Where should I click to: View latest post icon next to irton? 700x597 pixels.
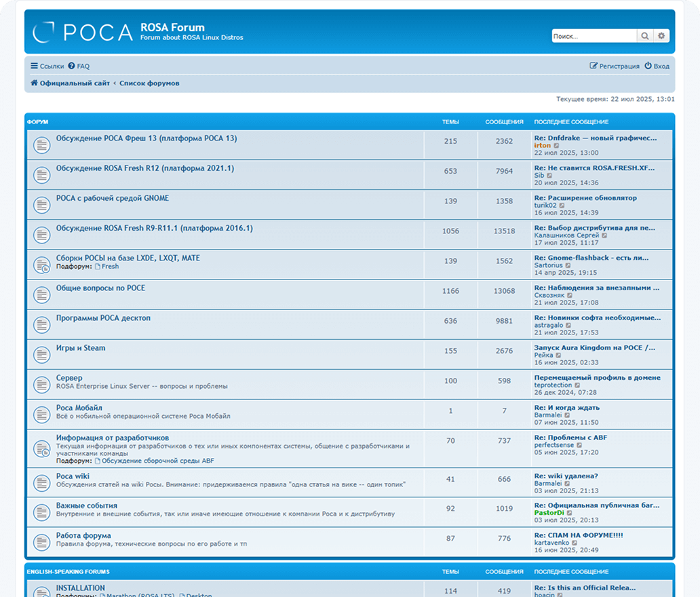pyautogui.click(x=557, y=146)
